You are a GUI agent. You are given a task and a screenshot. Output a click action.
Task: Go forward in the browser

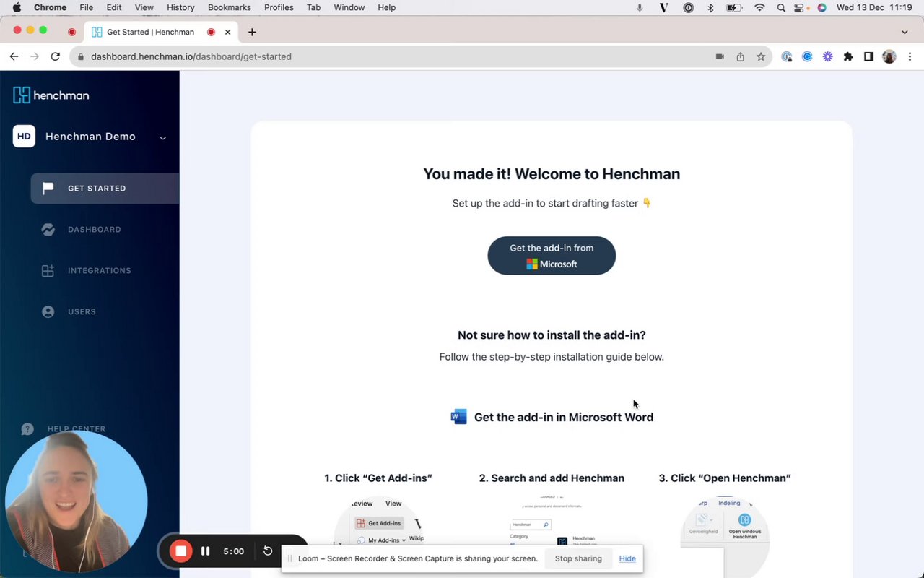pyautogui.click(x=34, y=56)
